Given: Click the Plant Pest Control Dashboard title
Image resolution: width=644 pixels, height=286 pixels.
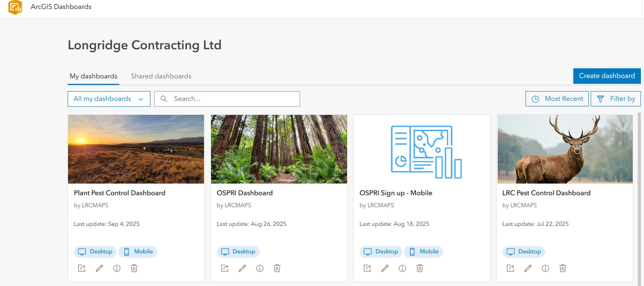Looking at the screenshot, I should coord(119,193).
